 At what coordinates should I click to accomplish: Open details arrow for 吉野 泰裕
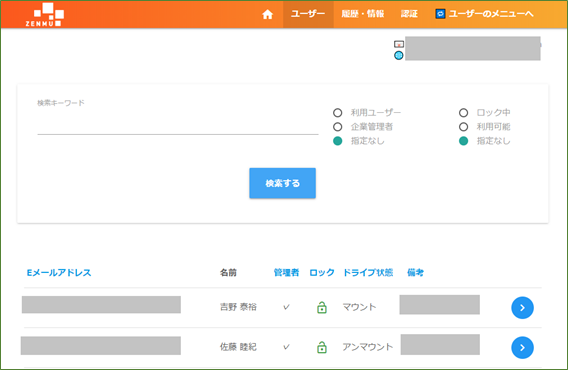[x=522, y=308]
